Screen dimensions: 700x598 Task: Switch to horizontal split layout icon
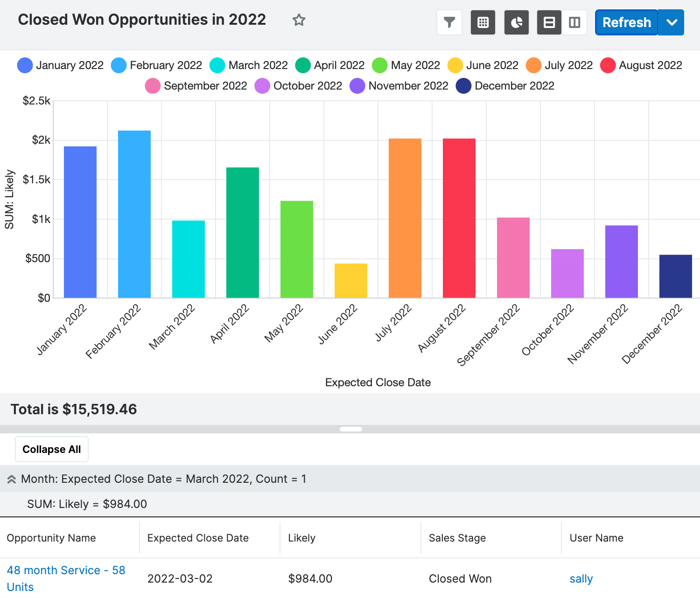pos(549,22)
